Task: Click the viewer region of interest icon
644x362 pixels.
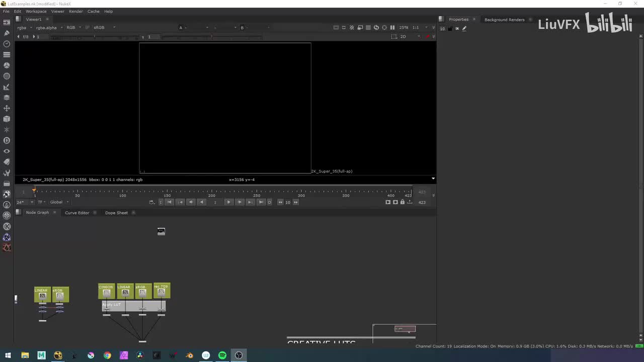Action: 384,28
